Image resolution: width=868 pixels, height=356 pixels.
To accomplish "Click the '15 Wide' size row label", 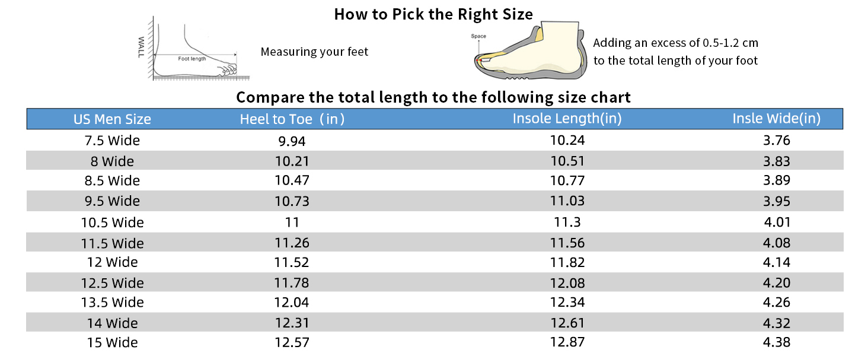I will (x=112, y=342).
